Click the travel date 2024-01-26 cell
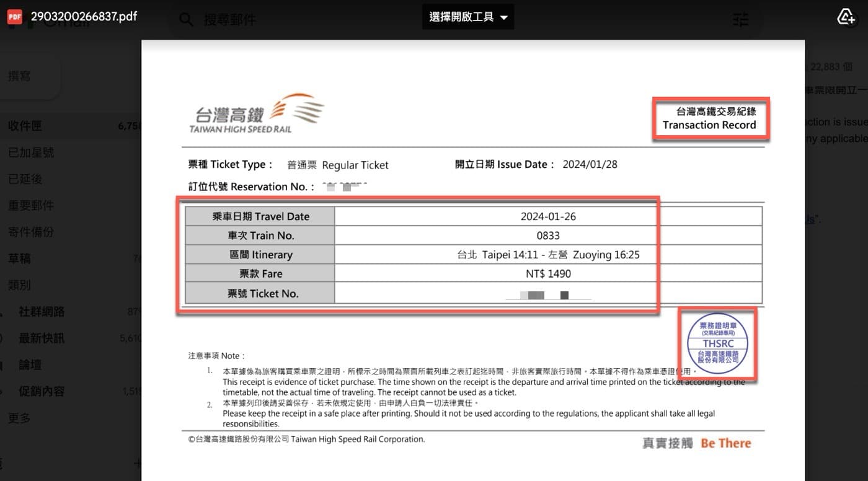 [548, 216]
